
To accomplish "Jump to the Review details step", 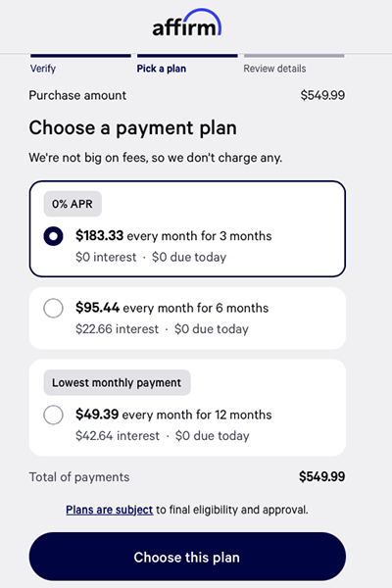I will [x=274, y=69].
